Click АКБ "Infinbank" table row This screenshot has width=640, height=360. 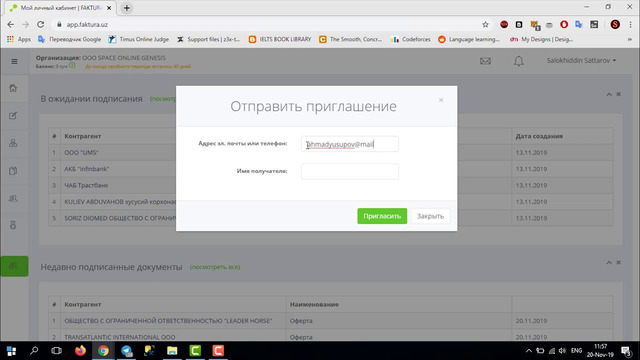pyautogui.click(x=331, y=169)
